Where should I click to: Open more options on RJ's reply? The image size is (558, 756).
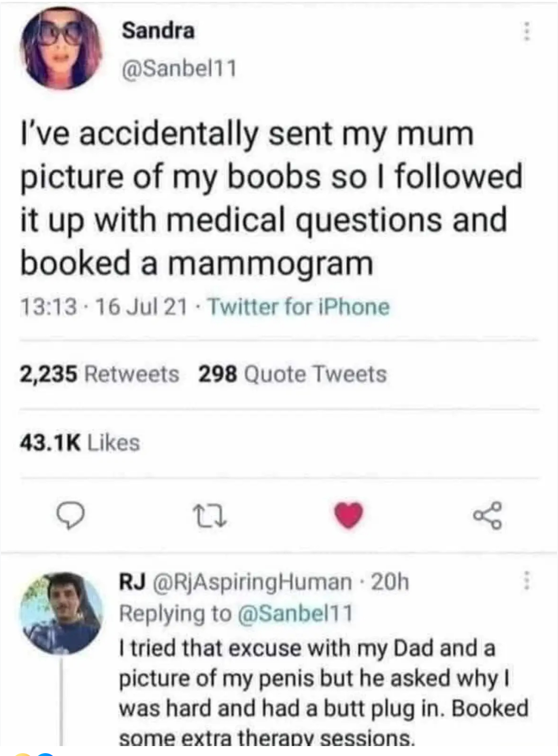(526, 580)
